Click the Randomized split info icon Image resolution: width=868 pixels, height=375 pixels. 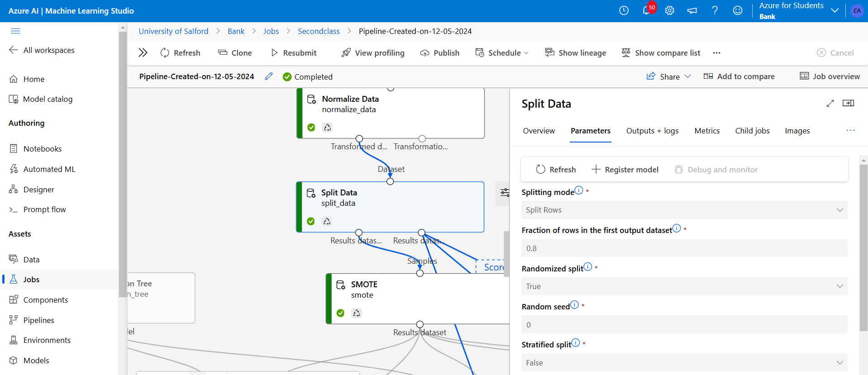coord(588,266)
